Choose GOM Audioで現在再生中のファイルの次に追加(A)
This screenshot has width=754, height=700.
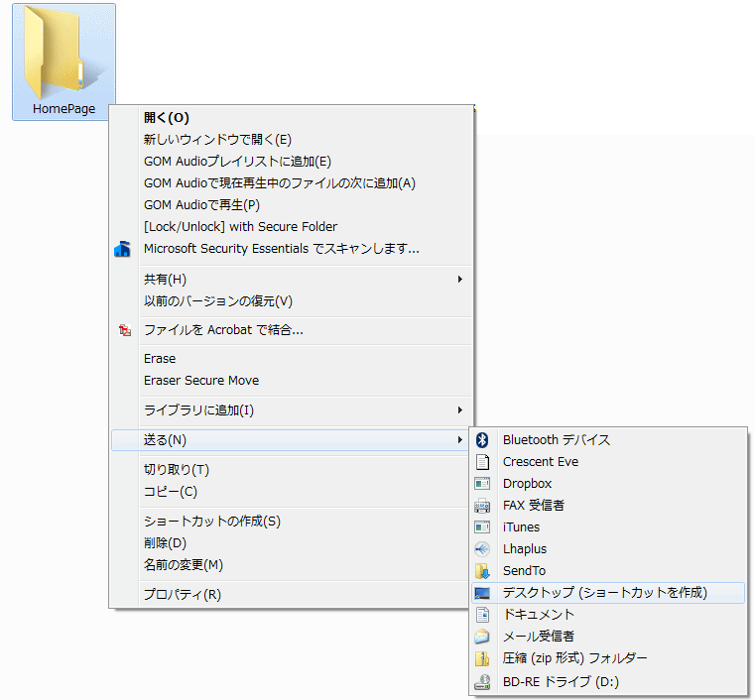[x=291, y=183]
